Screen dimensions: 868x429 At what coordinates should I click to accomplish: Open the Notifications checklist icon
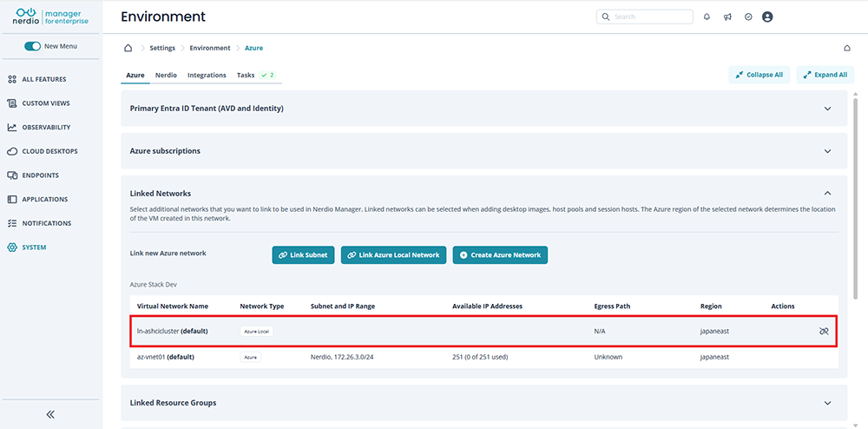(x=12, y=224)
